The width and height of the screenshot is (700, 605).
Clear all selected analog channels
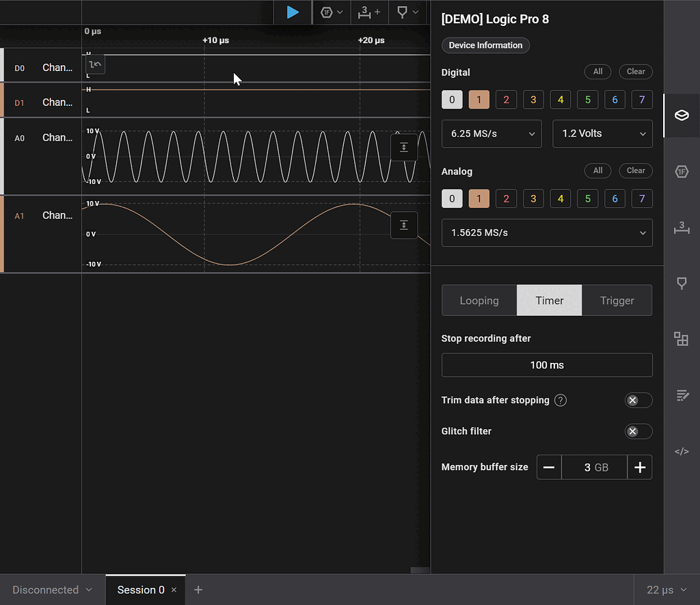(635, 170)
